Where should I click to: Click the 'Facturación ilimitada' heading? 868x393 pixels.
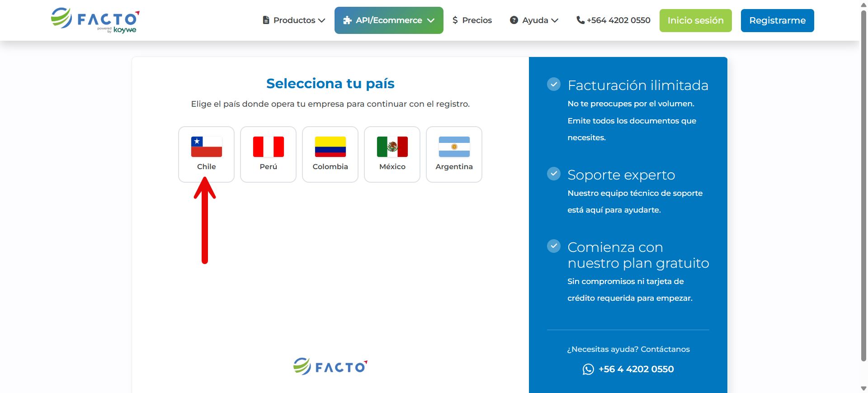pyautogui.click(x=638, y=85)
